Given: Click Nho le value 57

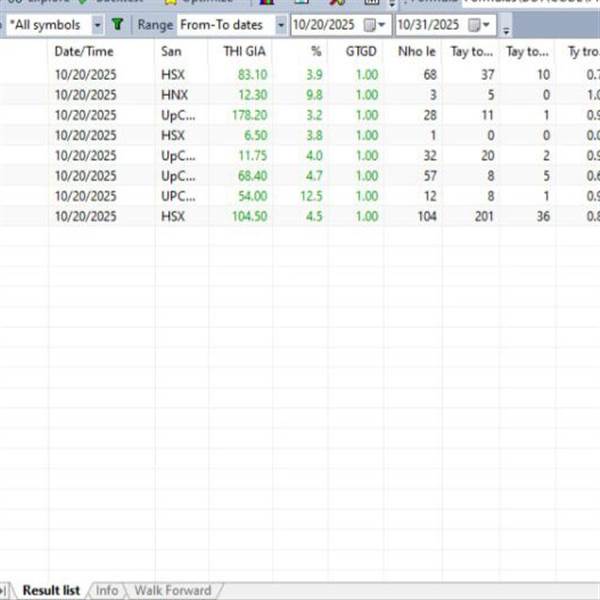Looking at the screenshot, I should (430, 176).
